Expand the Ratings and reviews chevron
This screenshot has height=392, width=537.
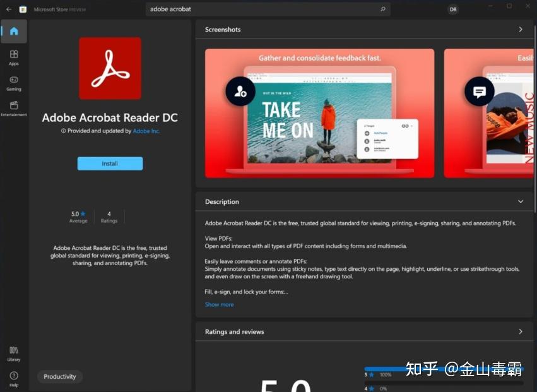[x=521, y=331]
